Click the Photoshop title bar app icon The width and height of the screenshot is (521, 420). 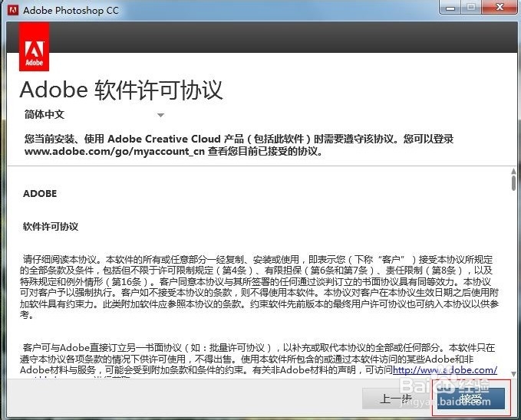click(13, 10)
